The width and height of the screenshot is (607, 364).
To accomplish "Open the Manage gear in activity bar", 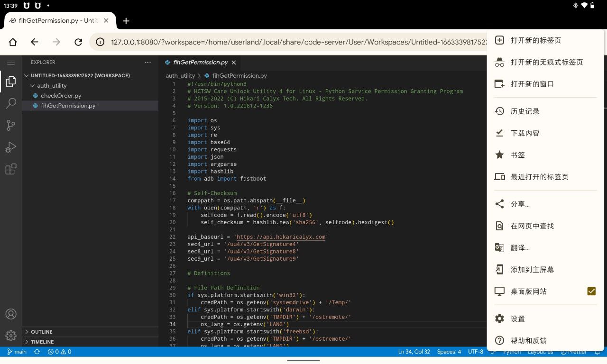I will coord(10,336).
